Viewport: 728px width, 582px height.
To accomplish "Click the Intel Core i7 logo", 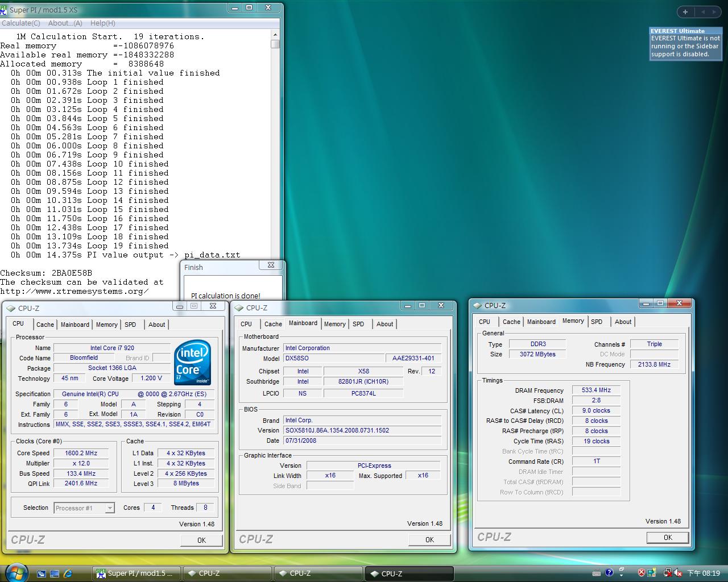I will point(193,362).
